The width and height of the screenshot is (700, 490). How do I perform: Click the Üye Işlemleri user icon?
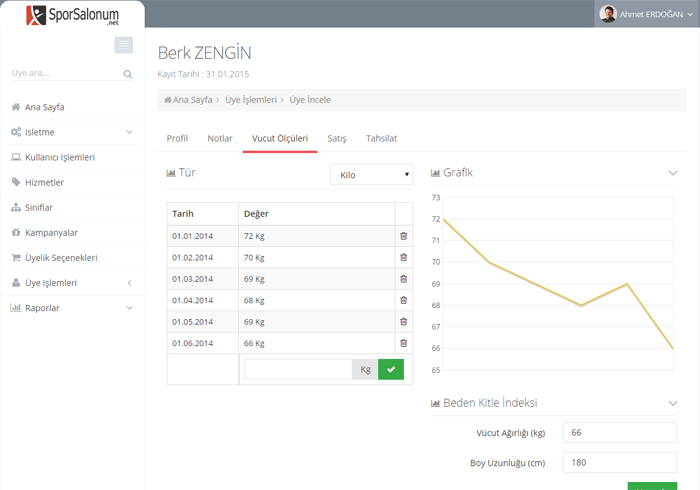(16, 282)
